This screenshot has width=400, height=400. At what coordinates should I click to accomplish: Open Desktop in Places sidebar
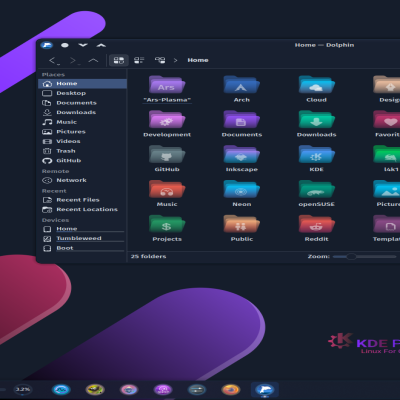click(82, 93)
